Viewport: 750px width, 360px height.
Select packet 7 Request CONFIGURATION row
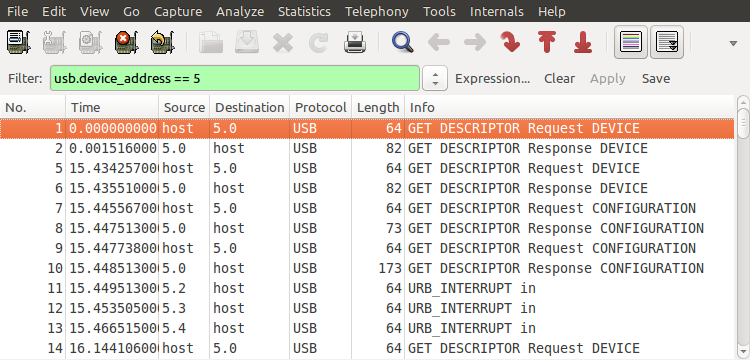click(x=367, y=208)
